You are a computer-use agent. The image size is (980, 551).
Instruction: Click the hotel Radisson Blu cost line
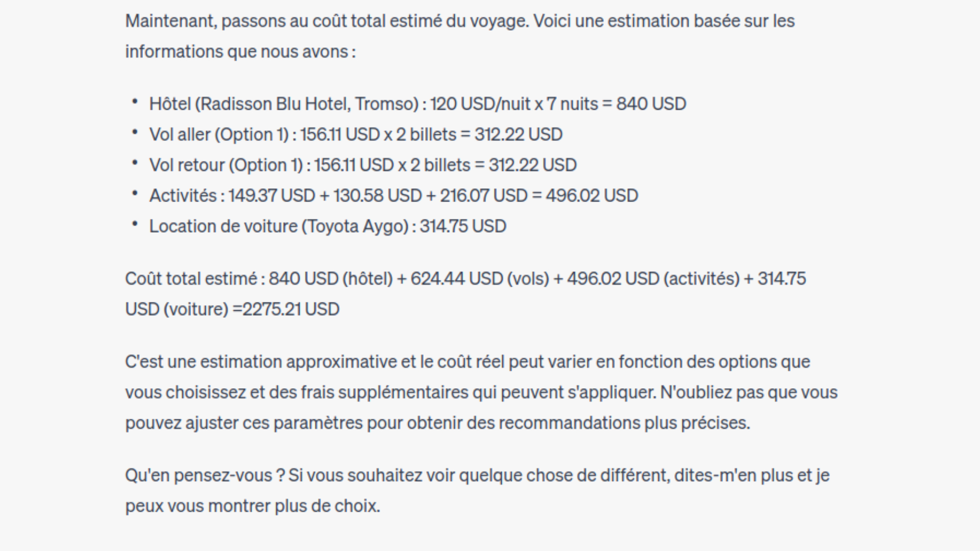[x=418, y=104]
